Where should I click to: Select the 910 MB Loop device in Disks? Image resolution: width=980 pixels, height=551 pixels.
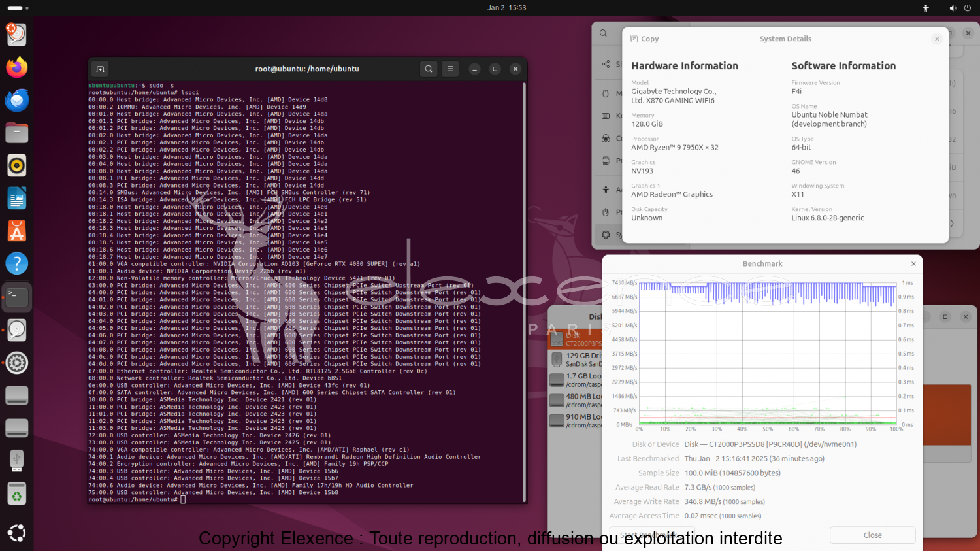coord(575,420)
